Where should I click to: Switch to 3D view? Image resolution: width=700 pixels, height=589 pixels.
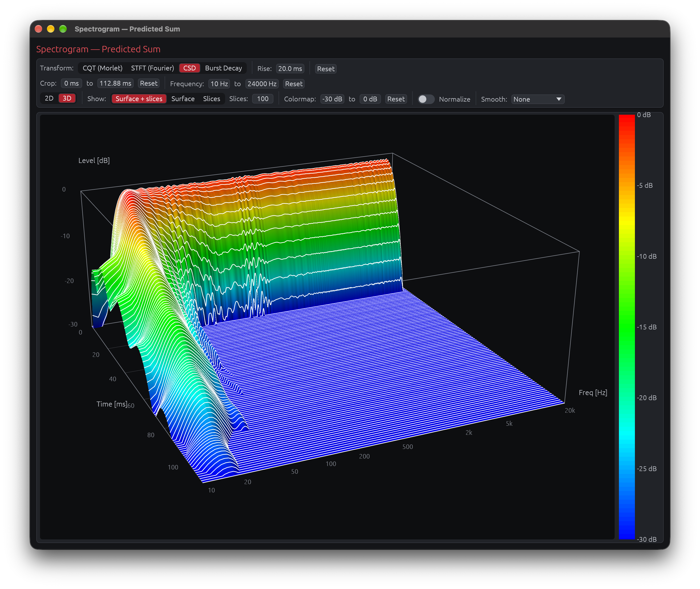coord(67,98)
